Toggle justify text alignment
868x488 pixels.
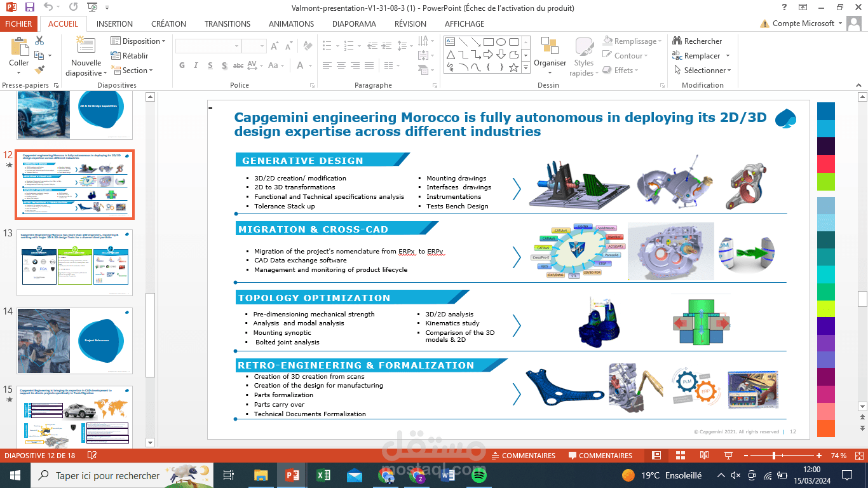(x=370, y=65)
